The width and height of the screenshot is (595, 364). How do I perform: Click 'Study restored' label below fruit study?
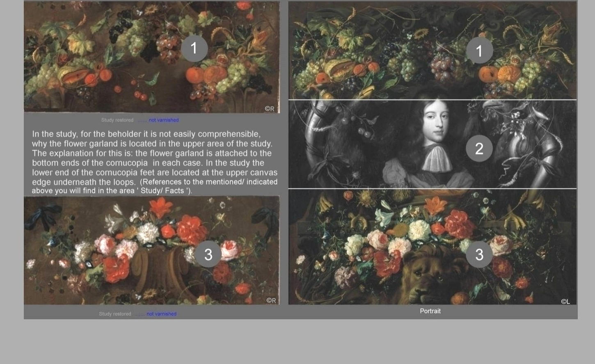pyautogui.click(x=117, y=120)
